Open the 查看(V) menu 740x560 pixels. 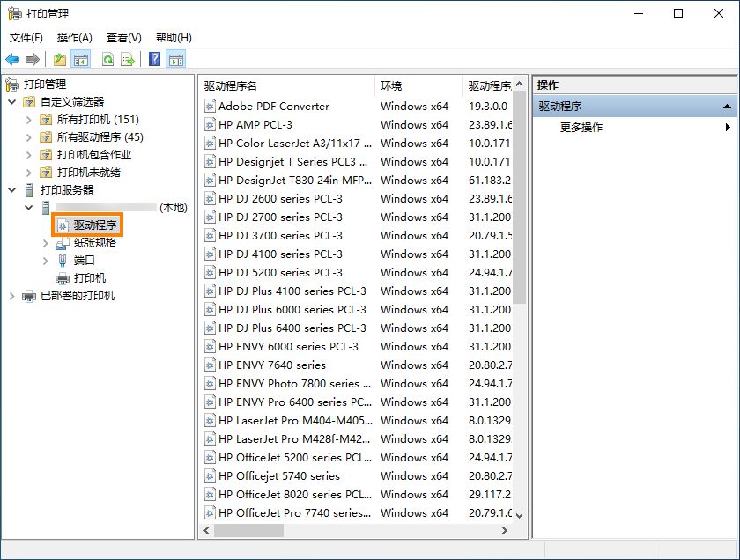(x=123, y=38)
